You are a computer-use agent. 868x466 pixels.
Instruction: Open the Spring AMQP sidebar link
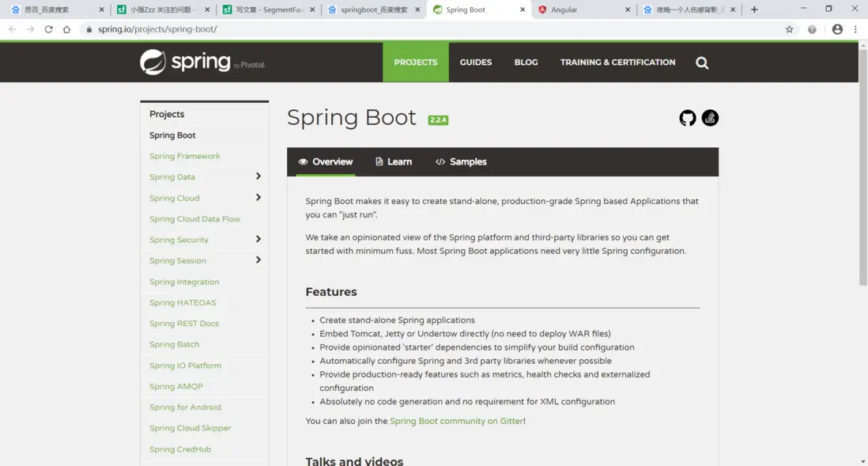[x=176, y=386]
